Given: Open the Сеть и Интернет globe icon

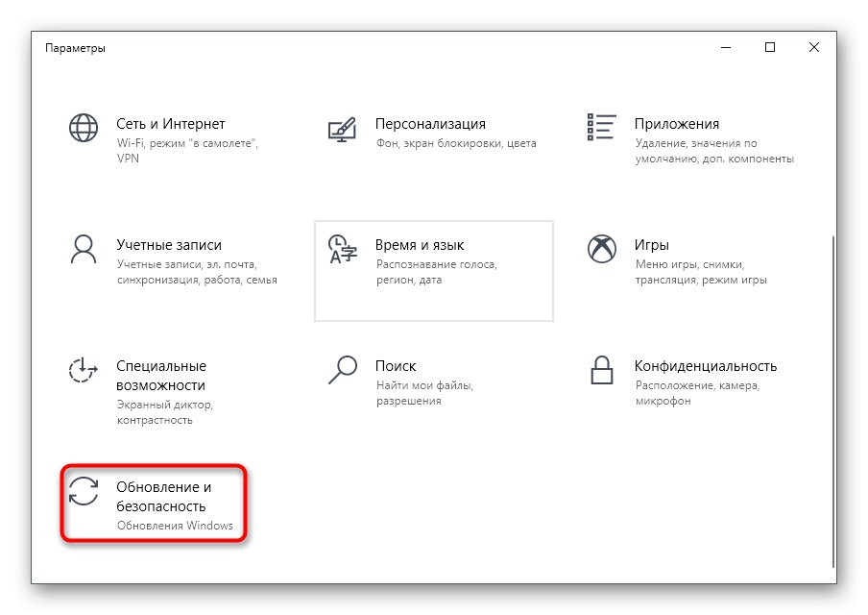Looking at the screenshot, I should [84, 128].
